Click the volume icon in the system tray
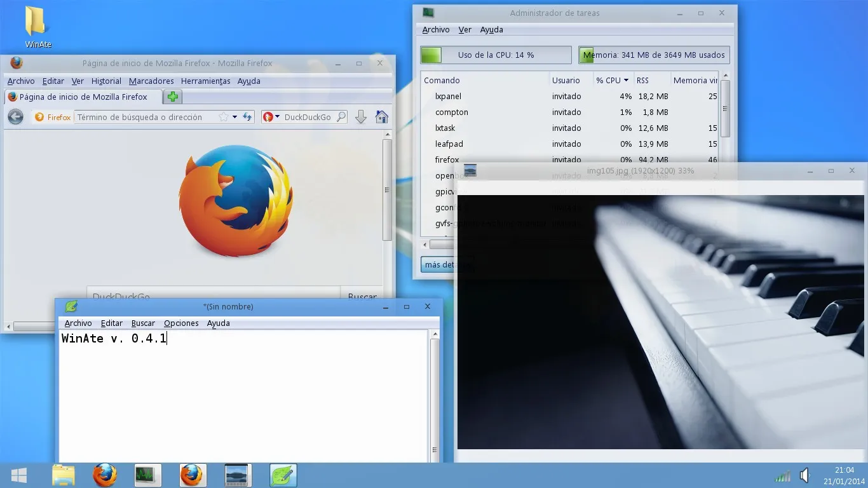The image size is (868, 488). [804, 475]
